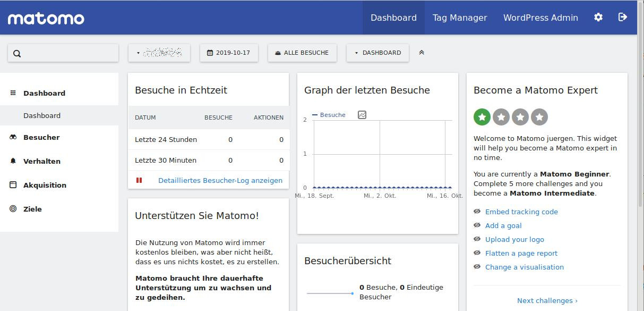Click the Ziele target icon
The image size is (644, 311).
click(13, 208)
